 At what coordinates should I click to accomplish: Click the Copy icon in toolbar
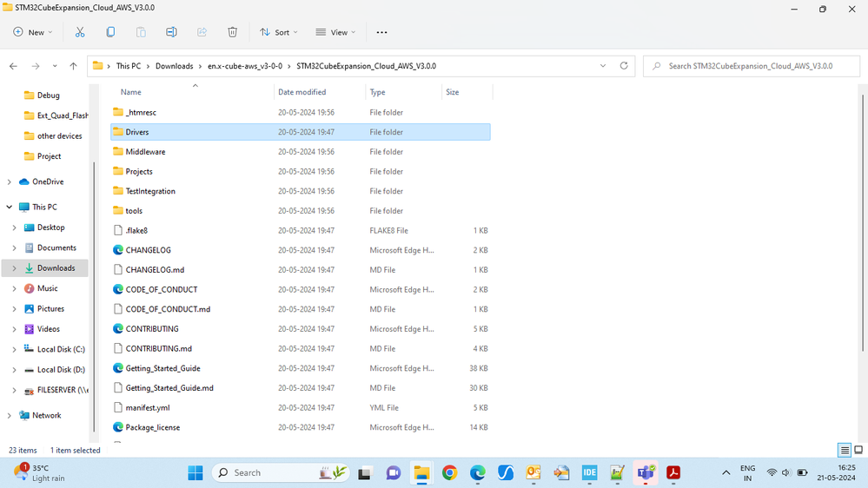(110, 32)
